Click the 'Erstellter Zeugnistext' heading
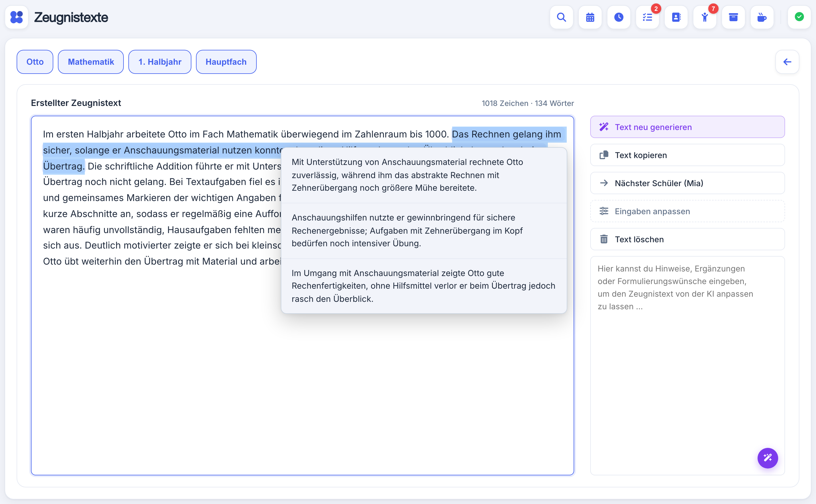This screenshot has width=816, height=504. (x=76, y=103)
